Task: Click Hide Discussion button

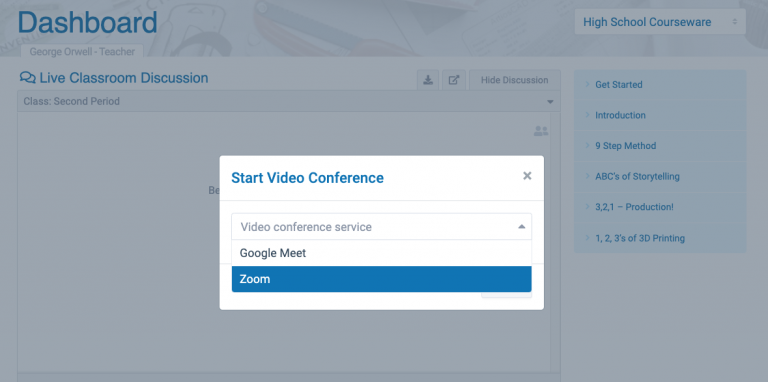Action: pyautogui.click(x=514, y=80)
